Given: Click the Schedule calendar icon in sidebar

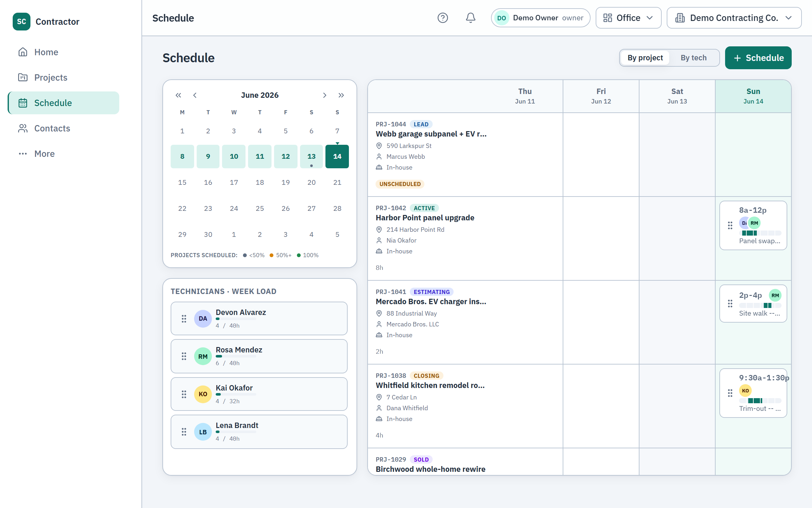Looking at the screenshot, I should pyautogui.click(x=23, y=103).
